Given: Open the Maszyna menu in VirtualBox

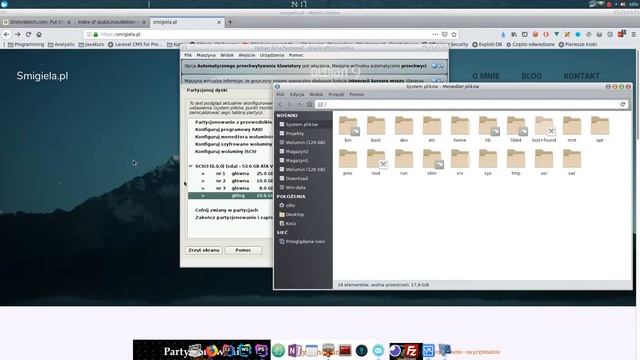Looking at the screenshot, I should pyautogui.click(x=206, y=55).
